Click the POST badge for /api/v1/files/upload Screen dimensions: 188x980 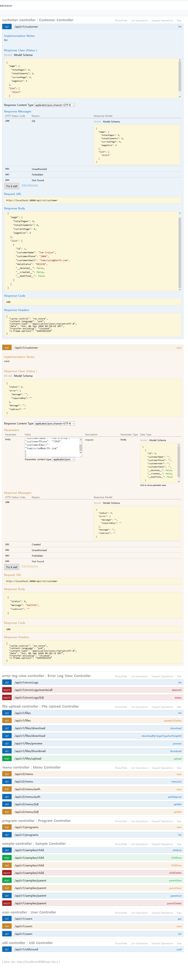coord(7,759)
